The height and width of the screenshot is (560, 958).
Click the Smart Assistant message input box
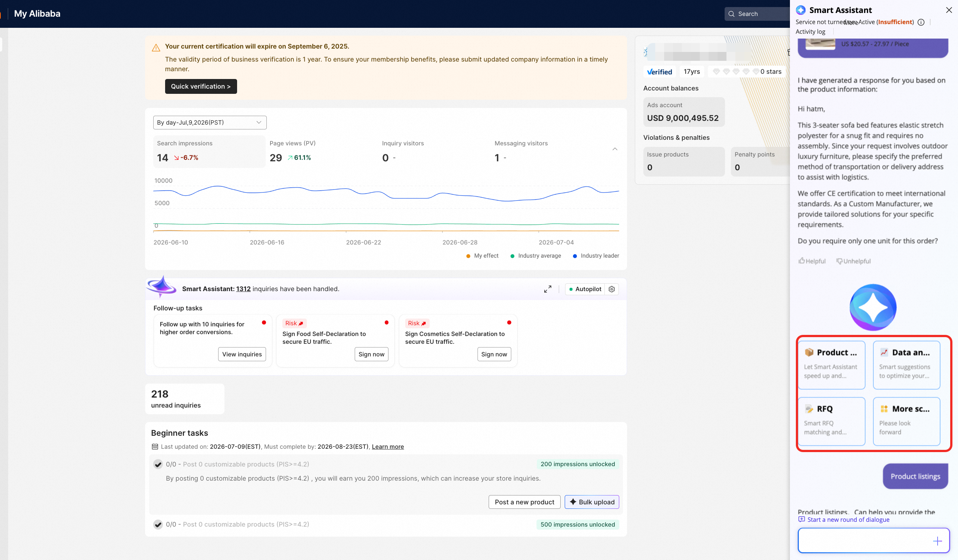pos(873,541)
